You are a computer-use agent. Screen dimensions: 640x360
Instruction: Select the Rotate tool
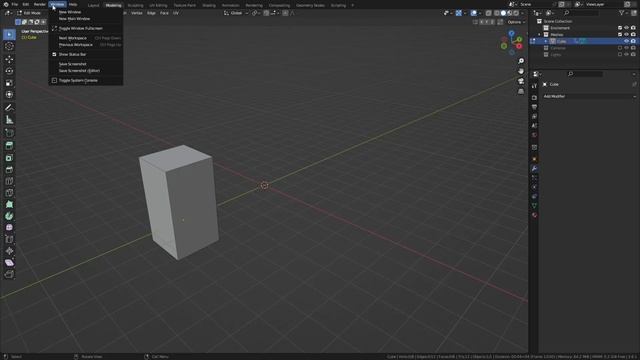click(x=9, y=71)
